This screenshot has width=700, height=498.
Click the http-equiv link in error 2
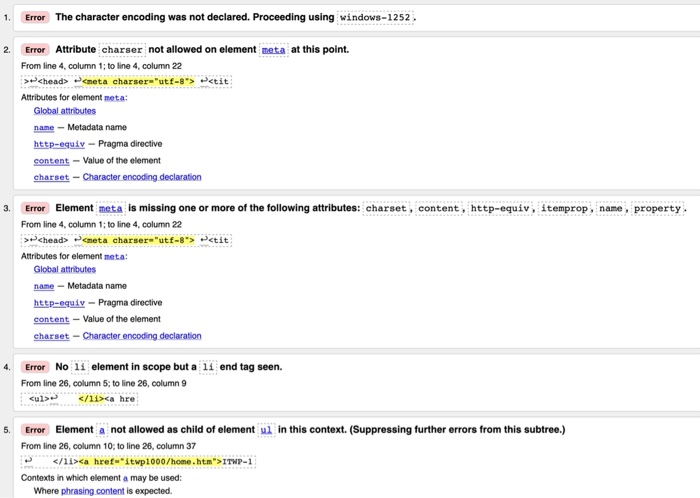(59, 144)
